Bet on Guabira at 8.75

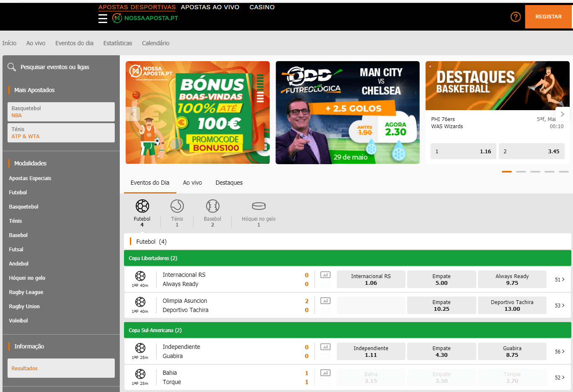coord(512,351)
